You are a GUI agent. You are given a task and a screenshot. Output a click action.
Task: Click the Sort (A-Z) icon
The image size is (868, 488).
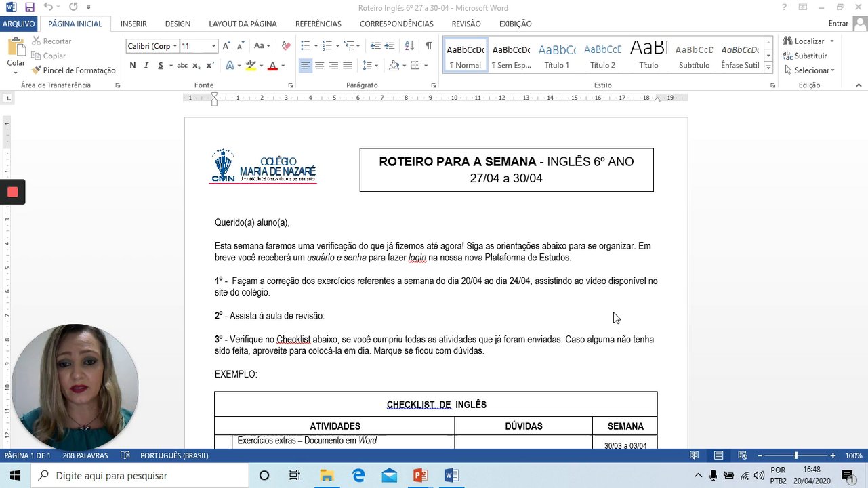[x=409, y=46]
